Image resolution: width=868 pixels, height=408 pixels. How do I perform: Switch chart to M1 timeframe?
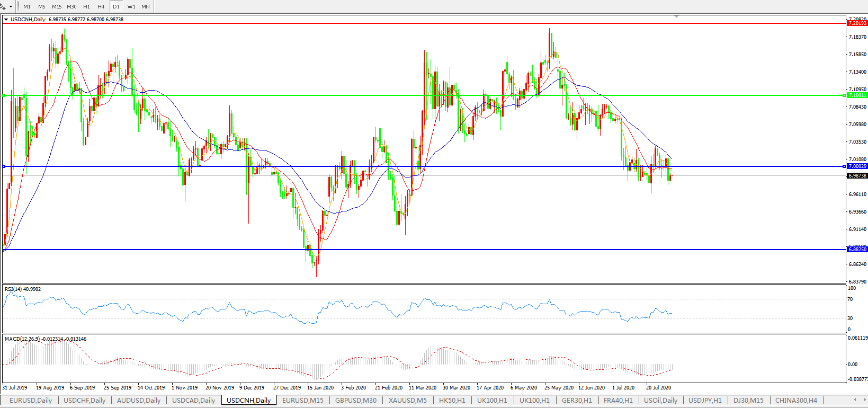[27, 6]
